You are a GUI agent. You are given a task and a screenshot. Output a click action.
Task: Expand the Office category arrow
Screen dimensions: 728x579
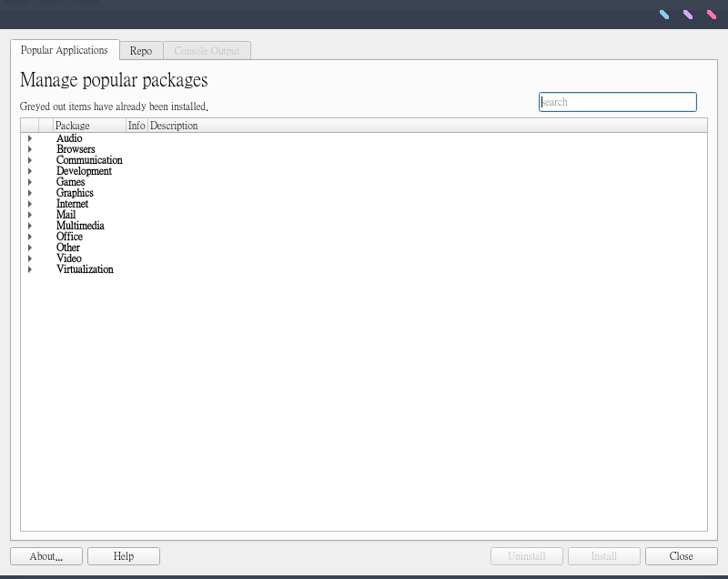pos(30,237)
